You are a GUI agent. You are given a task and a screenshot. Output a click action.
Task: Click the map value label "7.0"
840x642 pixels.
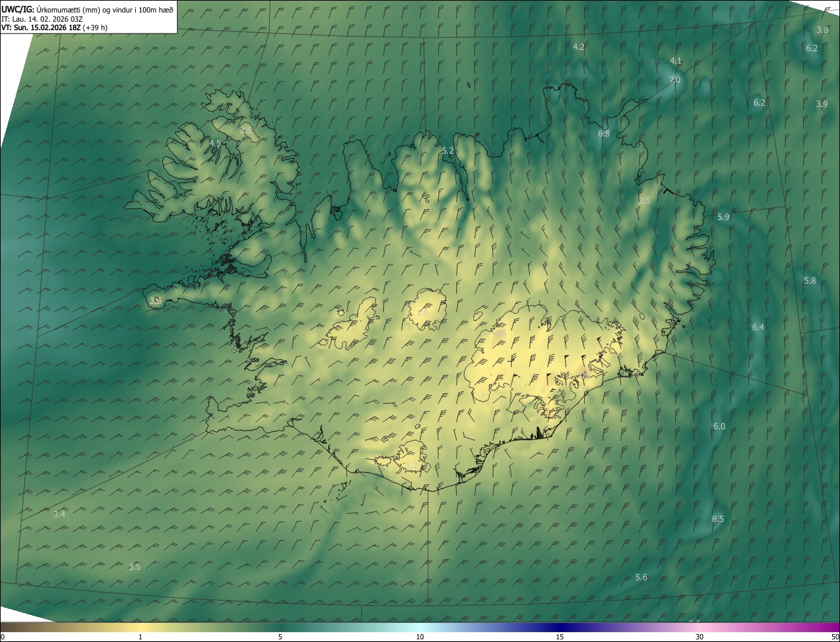(x=675, y=79)
